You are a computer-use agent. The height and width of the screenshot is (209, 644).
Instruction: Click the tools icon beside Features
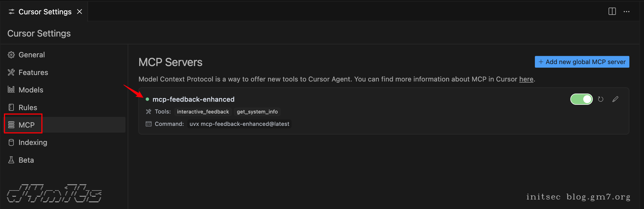(x=11, y=72)
